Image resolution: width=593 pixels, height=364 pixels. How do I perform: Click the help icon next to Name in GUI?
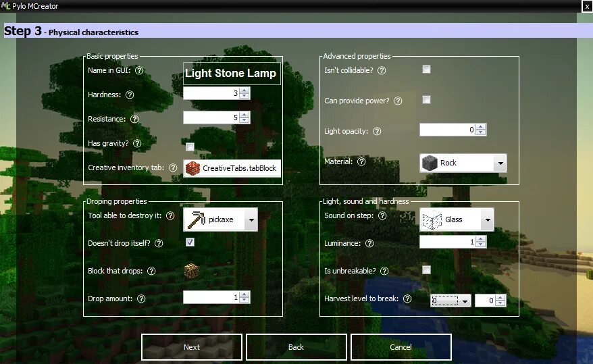(x=139, y=70)
